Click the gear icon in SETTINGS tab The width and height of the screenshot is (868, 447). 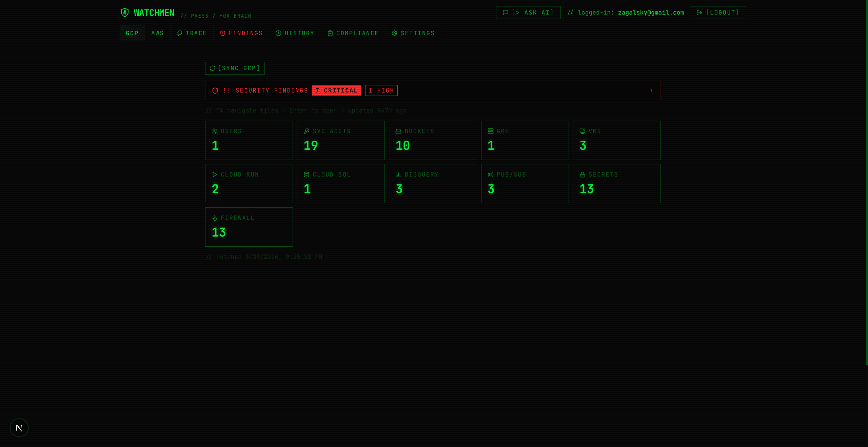pos(395,33)
